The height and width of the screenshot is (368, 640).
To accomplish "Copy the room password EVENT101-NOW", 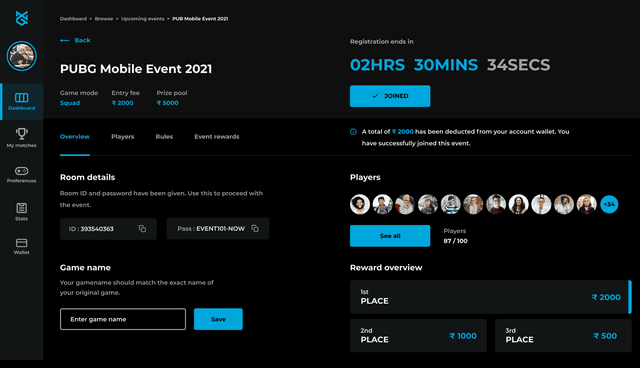I will (x=255, y=228).
